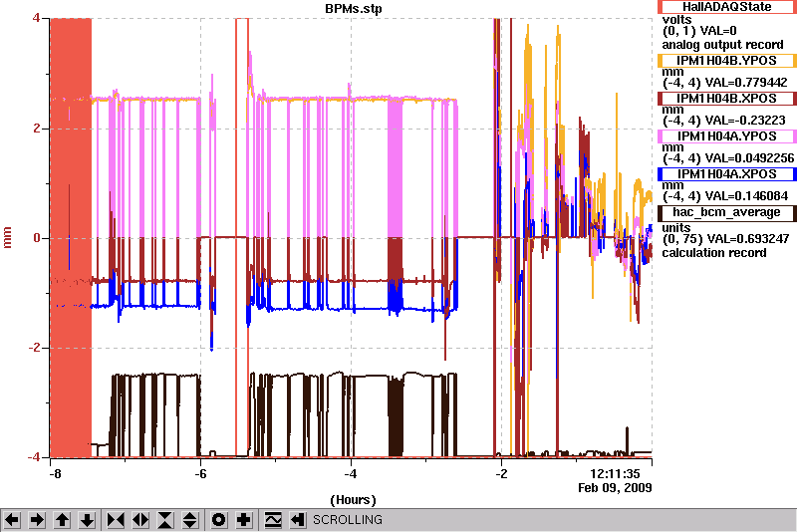Click the plus toolbar icon

pyautogui.click(x=244, y=520)
